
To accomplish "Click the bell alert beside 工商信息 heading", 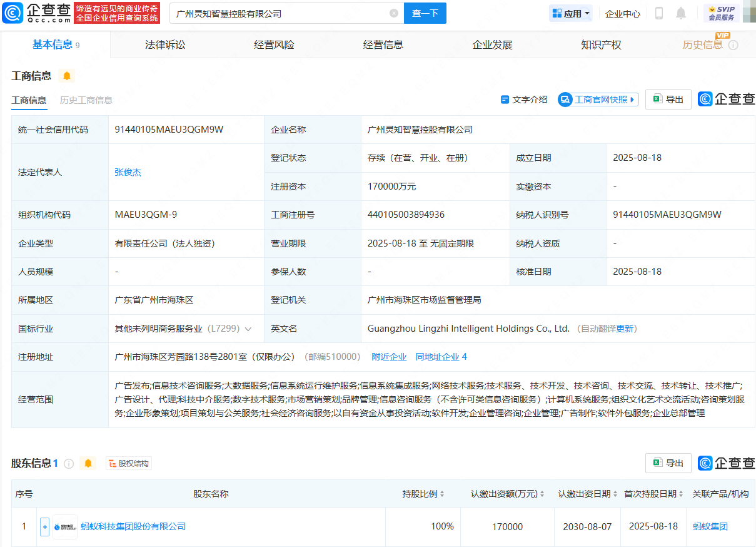I will coord(67,76).
